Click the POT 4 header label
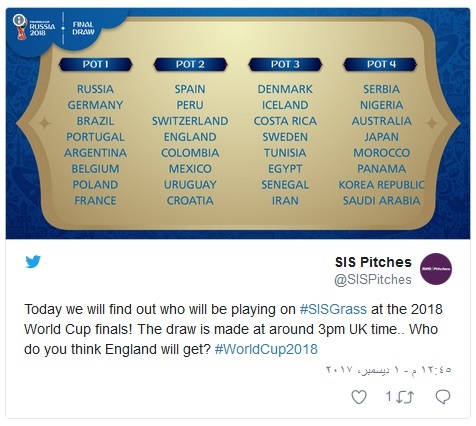This screenshot has width=476, height=426. pyautogui.click(x=381, y=64)
